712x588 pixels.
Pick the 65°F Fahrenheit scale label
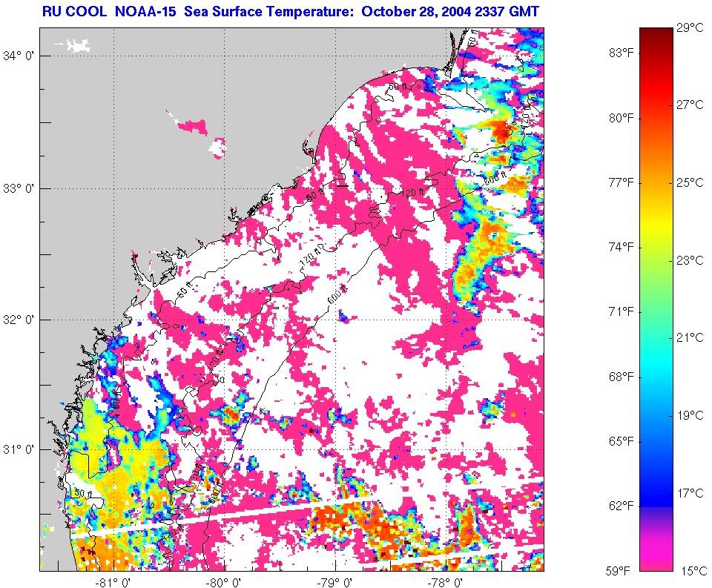click(622, 441)
